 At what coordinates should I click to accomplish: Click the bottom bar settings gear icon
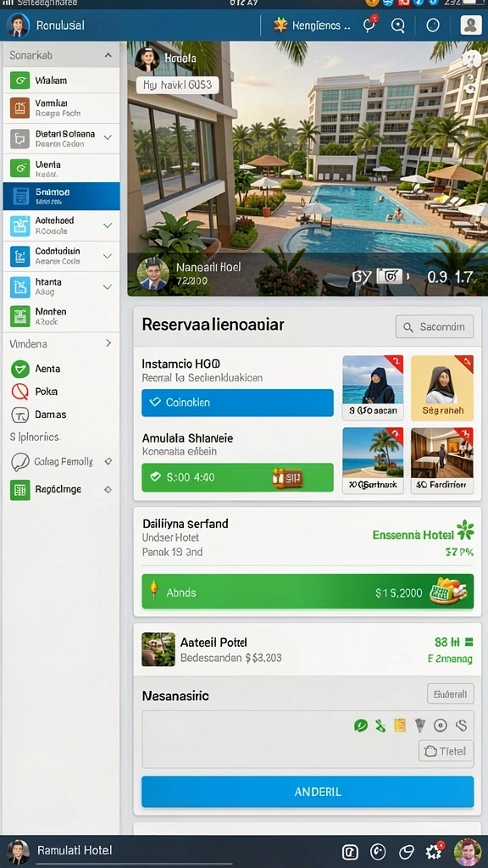click(433, 851)
